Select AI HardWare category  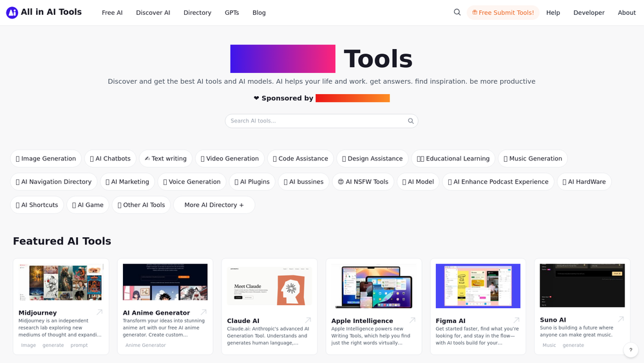click(x=584, y=182)
